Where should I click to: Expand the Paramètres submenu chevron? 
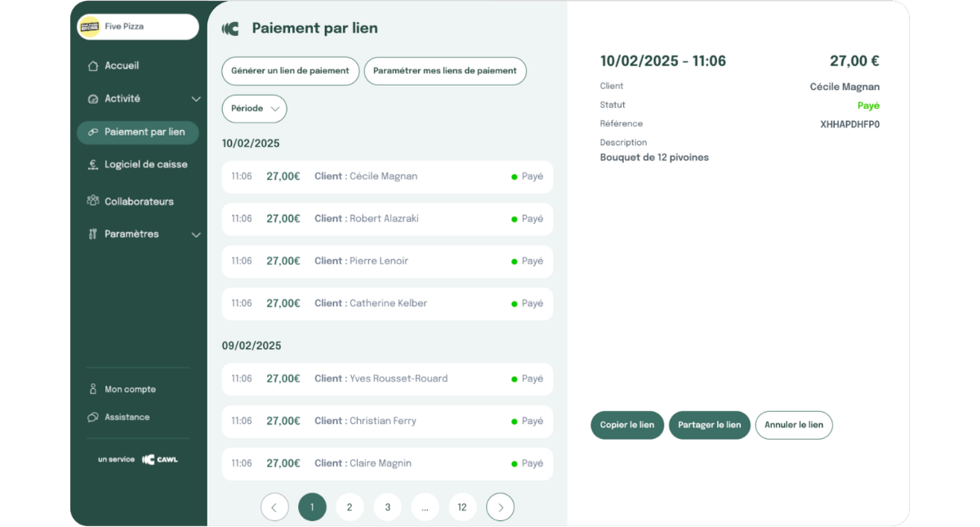pyautogui.click(x=196, y=234)
